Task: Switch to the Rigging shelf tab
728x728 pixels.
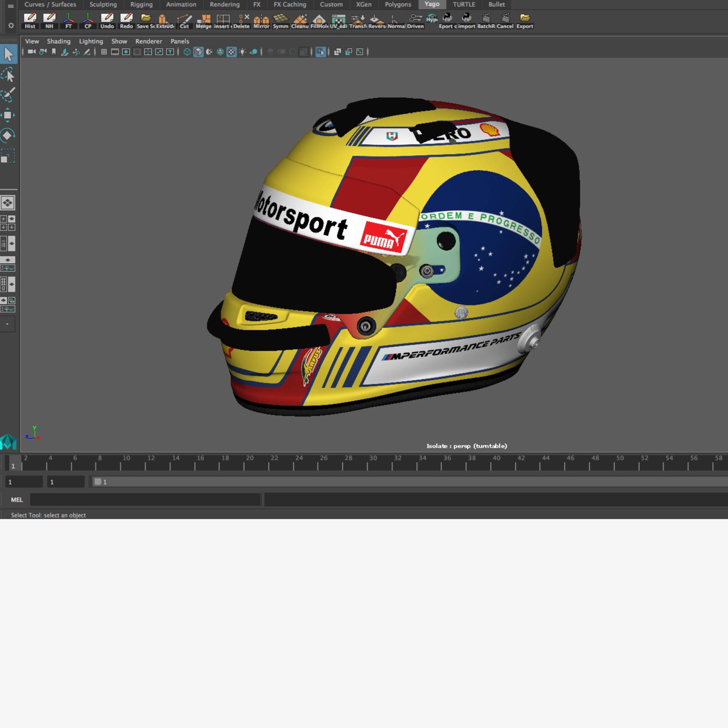Action: point(141,5)
